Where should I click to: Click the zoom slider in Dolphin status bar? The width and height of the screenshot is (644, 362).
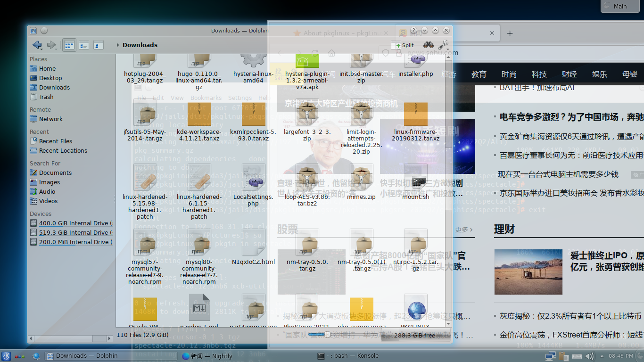tap(326, 334)
